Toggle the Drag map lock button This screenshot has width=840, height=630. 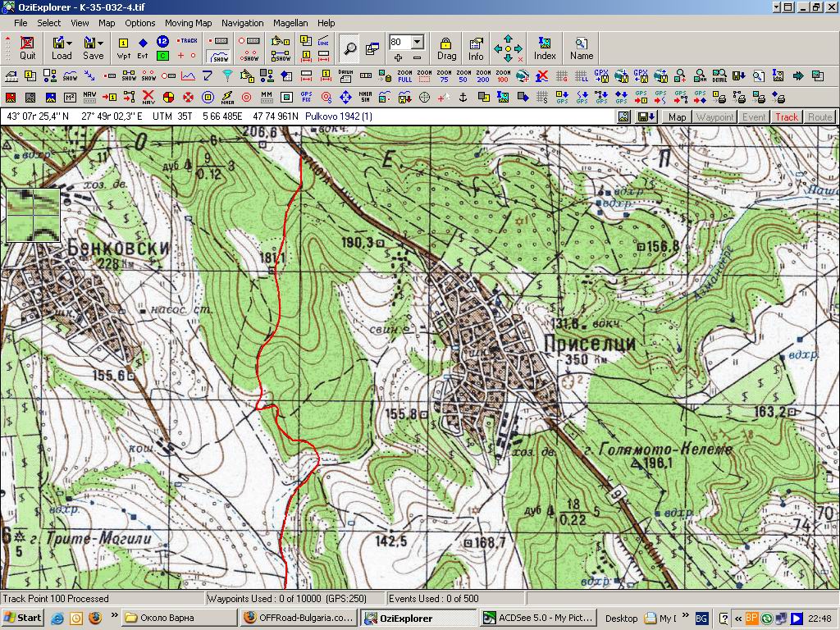click(x=446, y=48)
